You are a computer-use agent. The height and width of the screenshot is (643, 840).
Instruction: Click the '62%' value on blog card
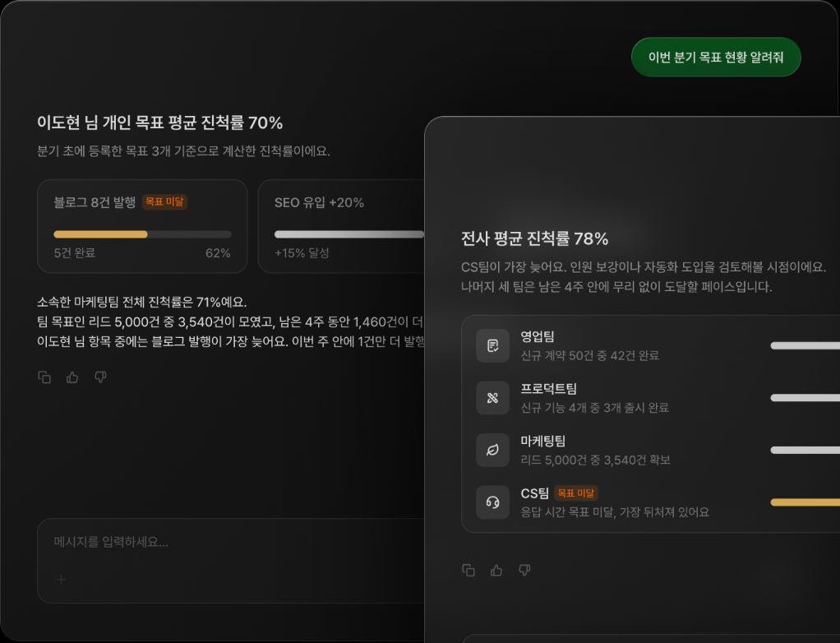(x=218, y=253)
